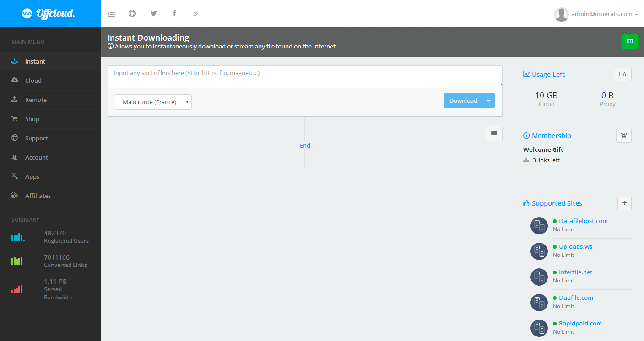The height and width of the screenshot is (341, 644).
Task: Click the user avatar picture
Action: pyautogui.click(x=561, y=14)
